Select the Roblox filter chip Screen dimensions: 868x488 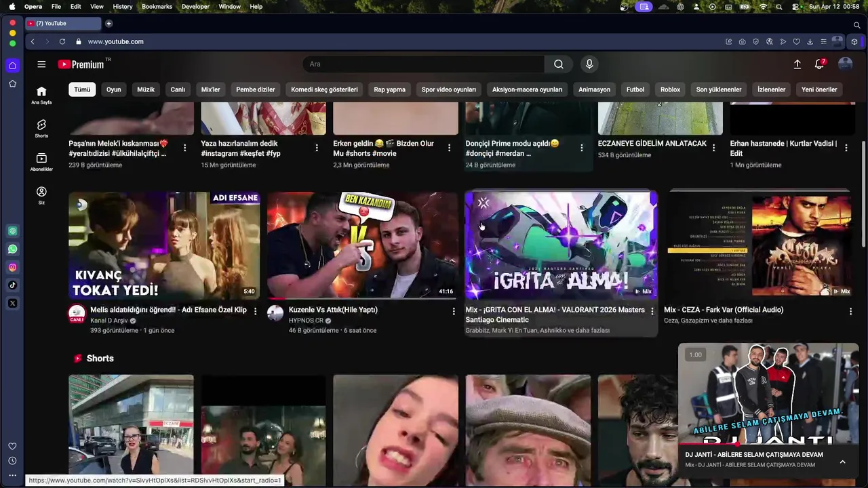(x=670, y=89)
